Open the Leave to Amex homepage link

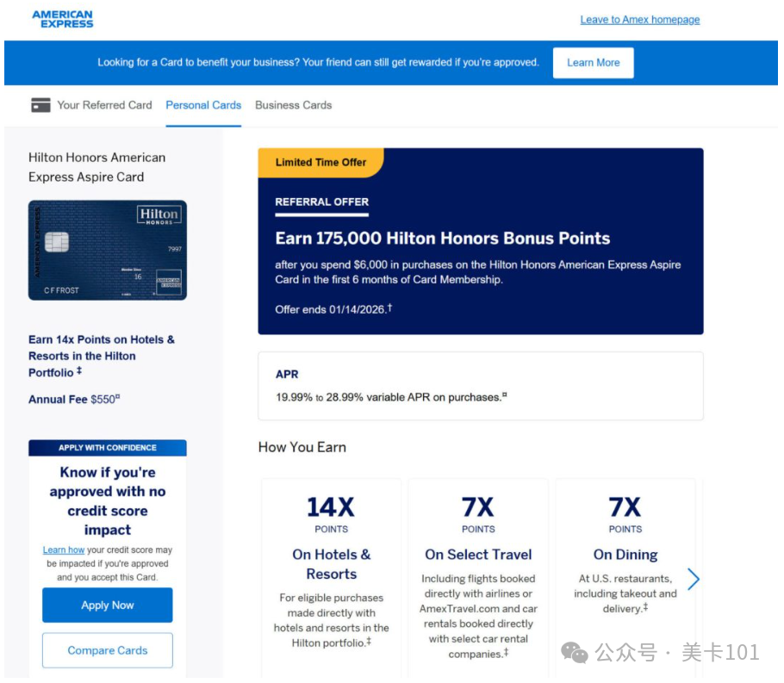tap(639, 20)
